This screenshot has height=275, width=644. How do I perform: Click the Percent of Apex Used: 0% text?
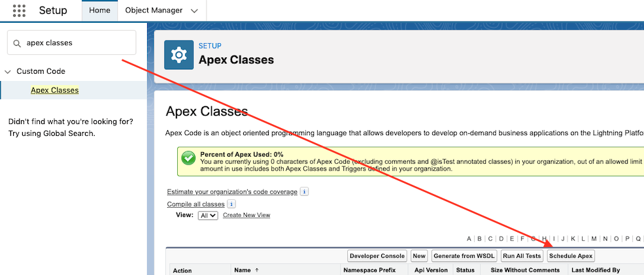coord(241,155)
